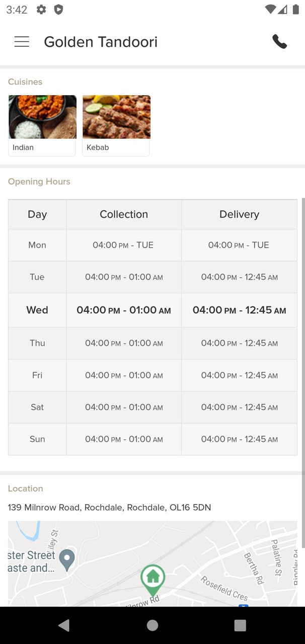
Task: Open the hamburger navigation menu
Action: coord(22,42)
